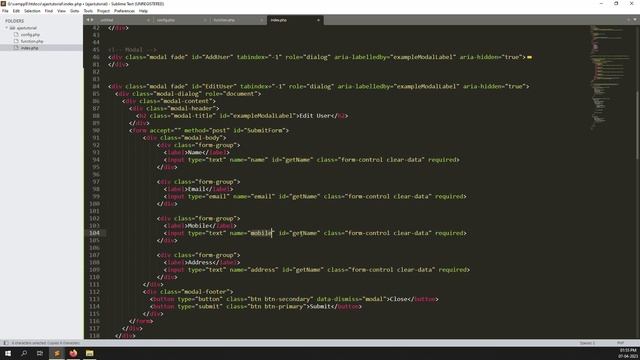This screenshot has width=640, height=360.
Task: Click the 'Modal' comment on line 45
Action: coord(134,50)
